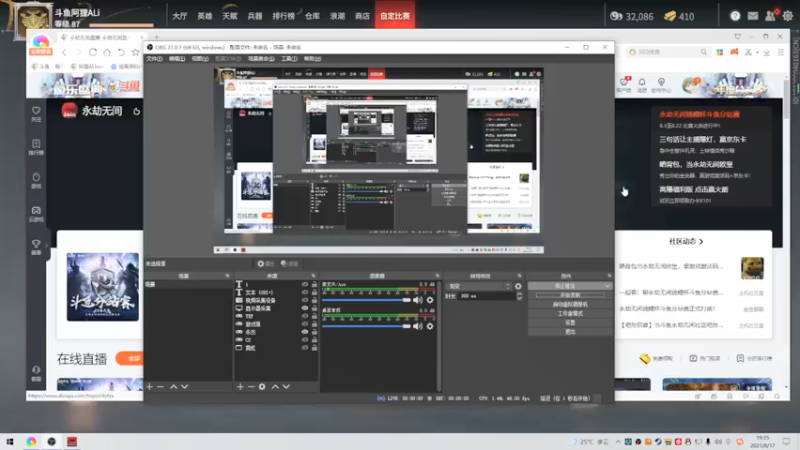Mute the microphone/Aux channel speaker icon

[x=418, y=300]
